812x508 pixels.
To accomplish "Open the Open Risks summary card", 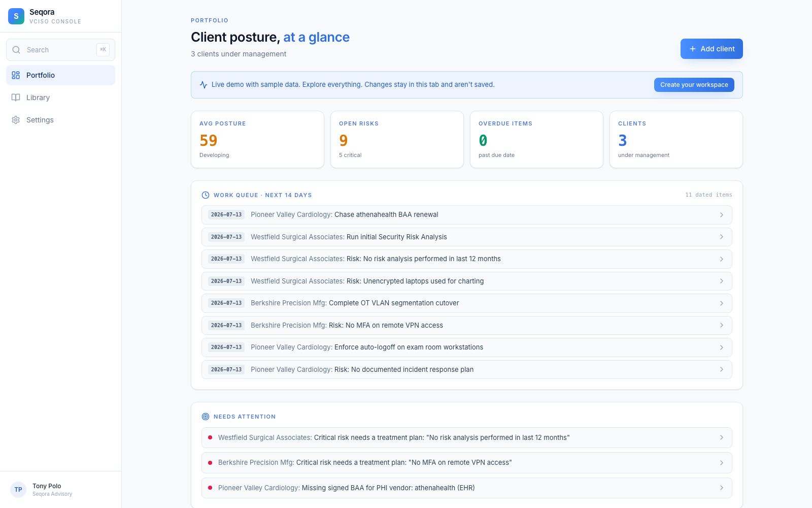I will (397, 139).
